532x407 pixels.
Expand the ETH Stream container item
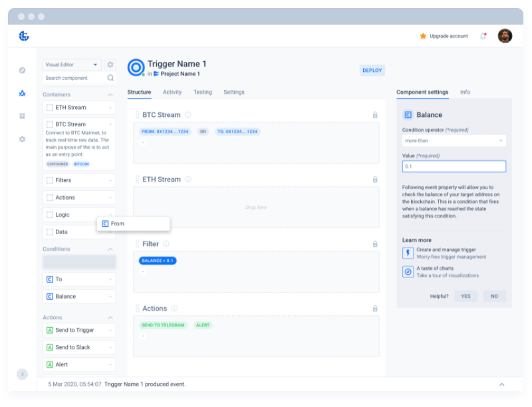click(x=110, y=108)
